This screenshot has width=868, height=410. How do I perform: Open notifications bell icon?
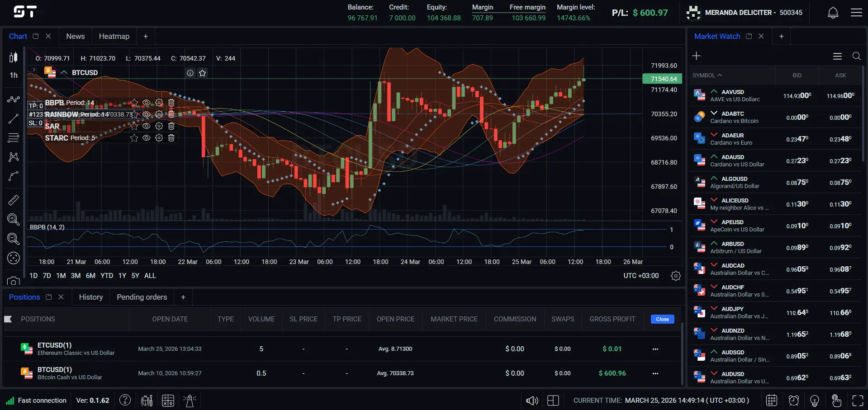[833, 12]
